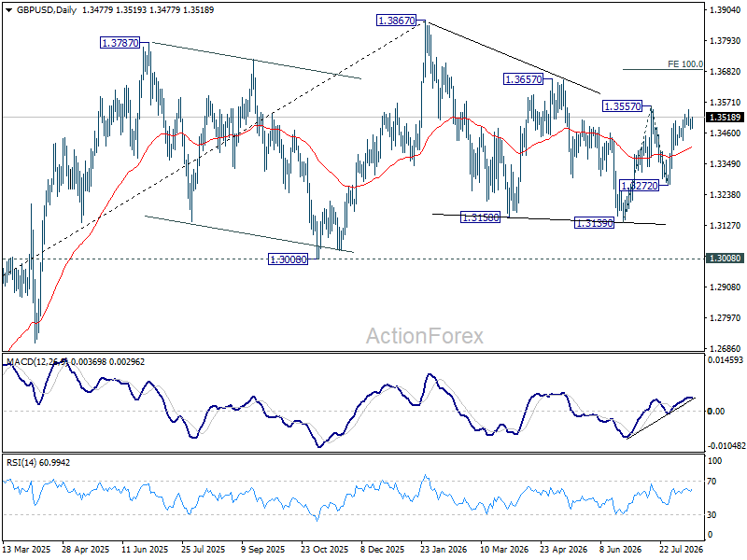This screenshot has height=560, width=747.
Task: Select the 1.31580 support label
Action: [480, 217]
